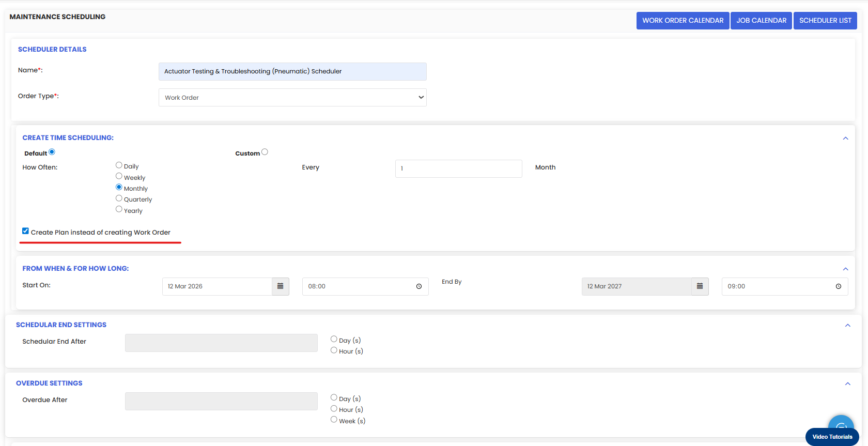Choose the Quarterly frequency option
This screenshot has width=868, height=446.
pyautogui.click(x=119, y=198)
